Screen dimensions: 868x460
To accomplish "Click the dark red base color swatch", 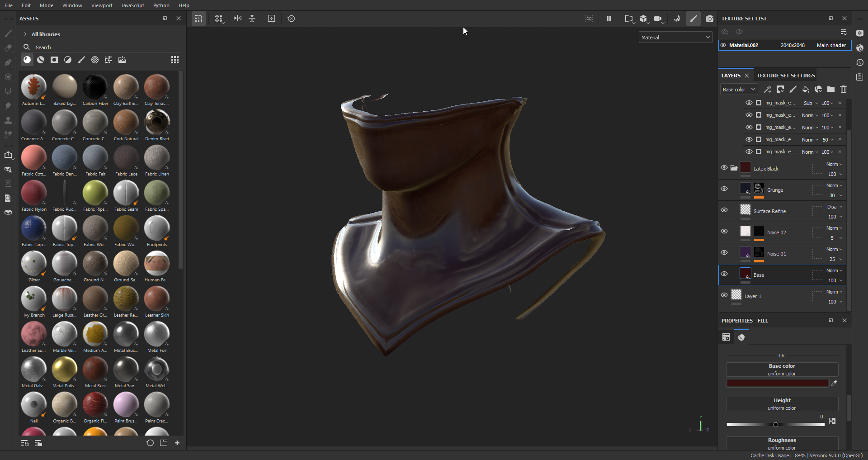I will [777, 383].
